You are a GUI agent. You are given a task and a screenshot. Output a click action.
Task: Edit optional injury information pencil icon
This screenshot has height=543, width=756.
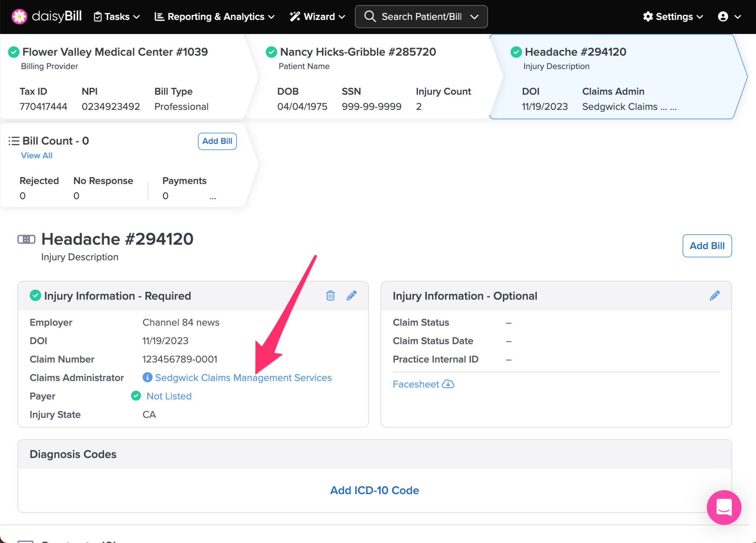click(x=714, y=295)
